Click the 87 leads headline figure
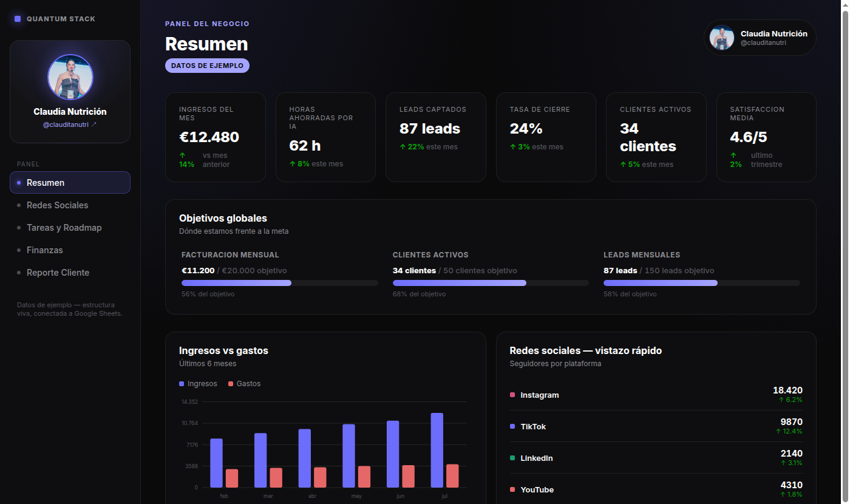 430,129
